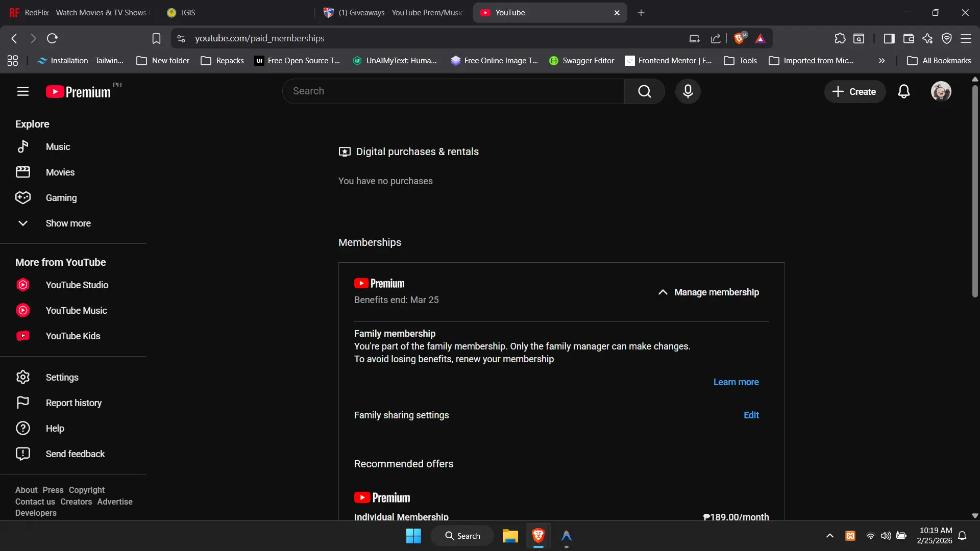Viewport: 980px width, 551px height.
Task: Open the Copyright footer link
Action: pyautogui.click(x=87, y=490)
